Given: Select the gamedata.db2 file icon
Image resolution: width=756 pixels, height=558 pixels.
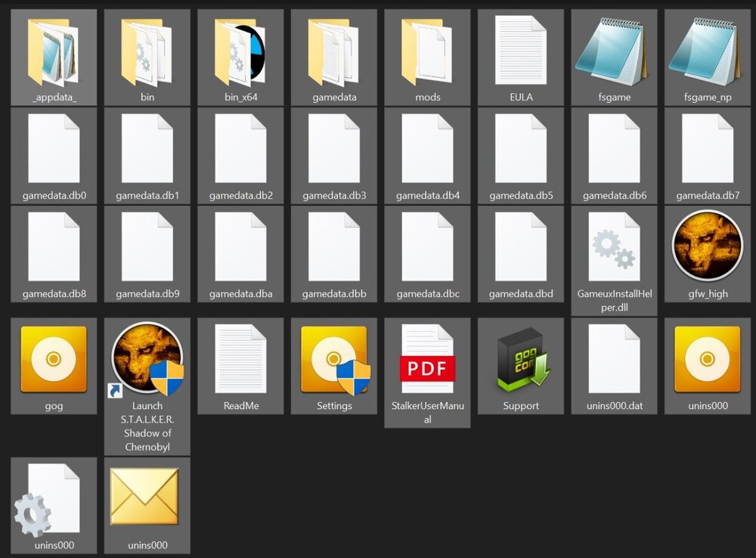Looking at the screenshot, I should [240, 148].
